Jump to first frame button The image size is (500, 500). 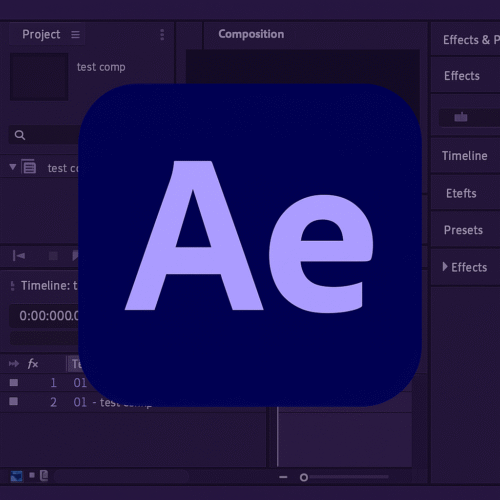pyautogui.click(x=19, y=256)
